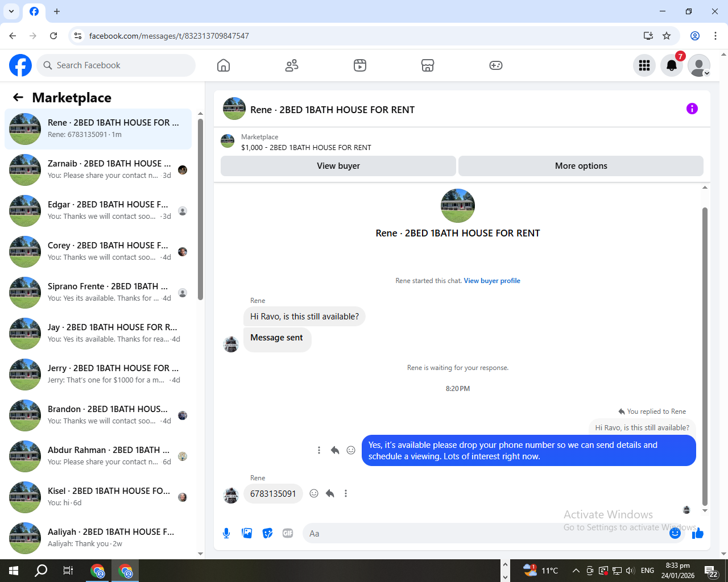Click the conversation list scrollbar
Screen dimensions: 728x582
click(x=200, y=209)
